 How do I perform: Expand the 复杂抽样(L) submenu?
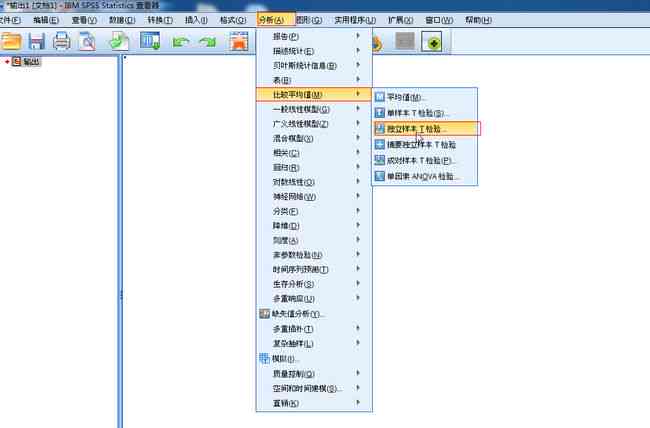314,344
